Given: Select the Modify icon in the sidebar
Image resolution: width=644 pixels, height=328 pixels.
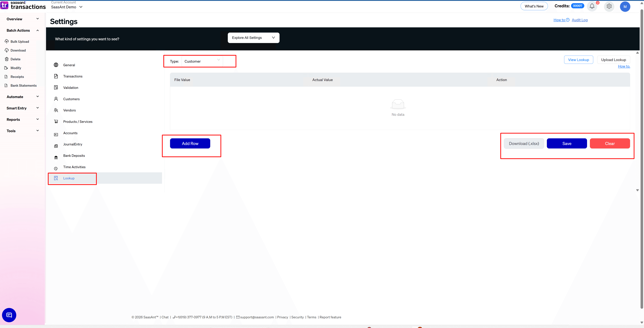Looking at the screenshot, I should click(6, 68).
